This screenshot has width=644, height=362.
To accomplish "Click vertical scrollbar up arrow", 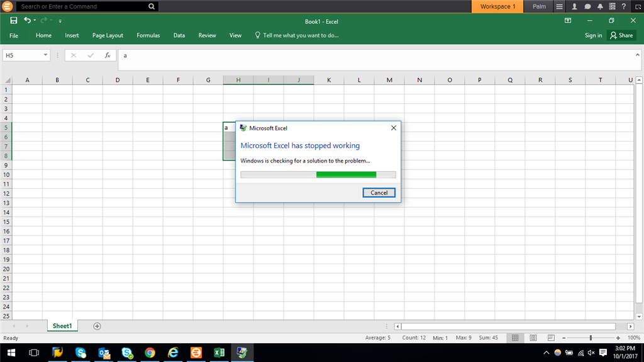I will 639,80.
